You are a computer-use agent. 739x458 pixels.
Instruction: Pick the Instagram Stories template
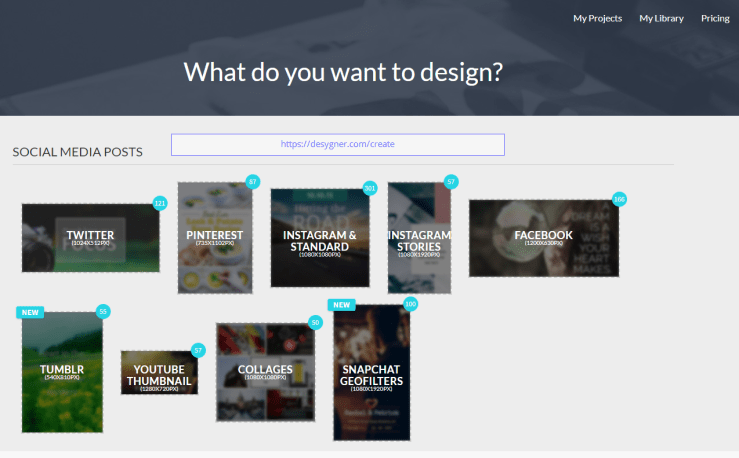(419, 238)
